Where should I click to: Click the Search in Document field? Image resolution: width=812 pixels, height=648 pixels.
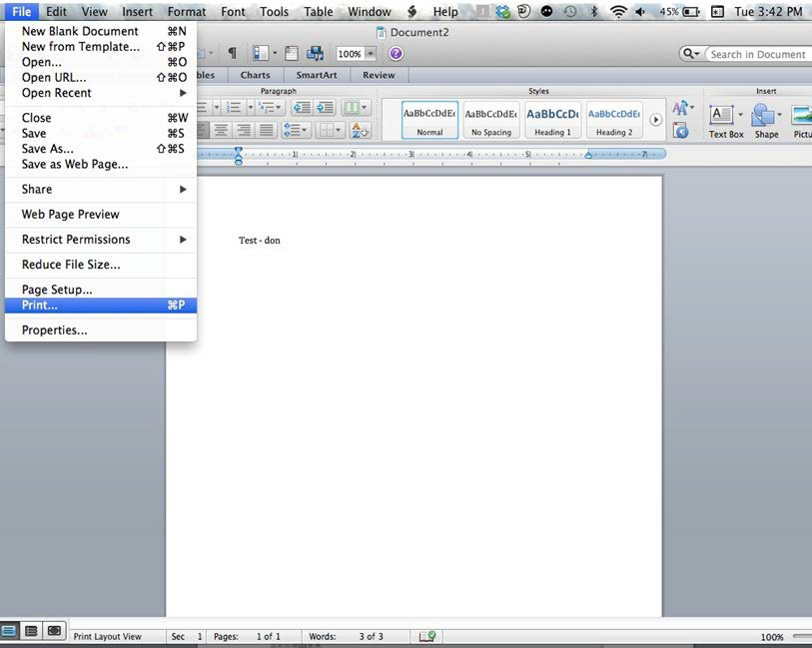coord(758,54)
